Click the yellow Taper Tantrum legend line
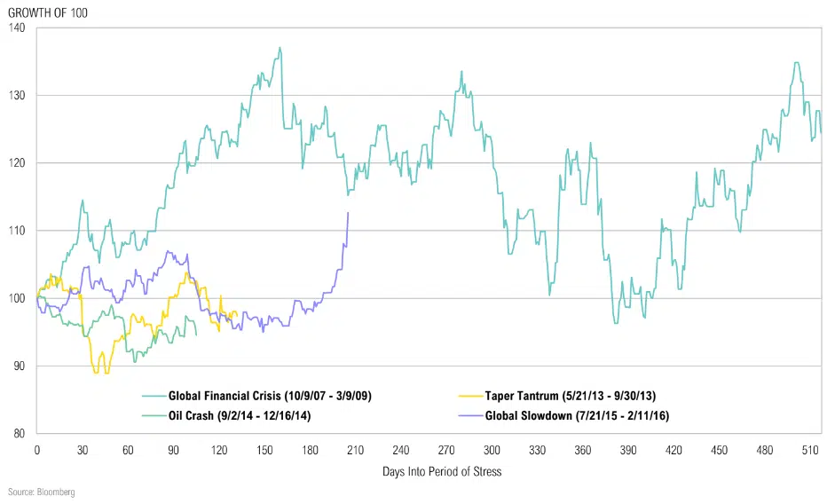 (x=469, y=396)
